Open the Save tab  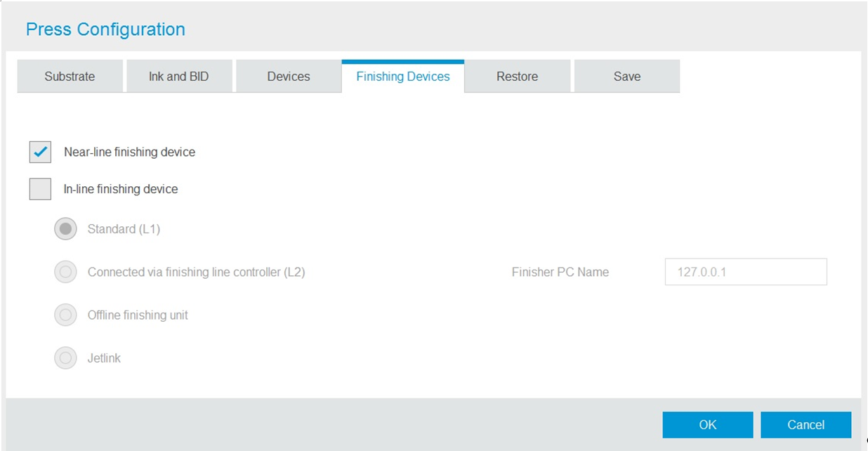[x=626, y=76]
